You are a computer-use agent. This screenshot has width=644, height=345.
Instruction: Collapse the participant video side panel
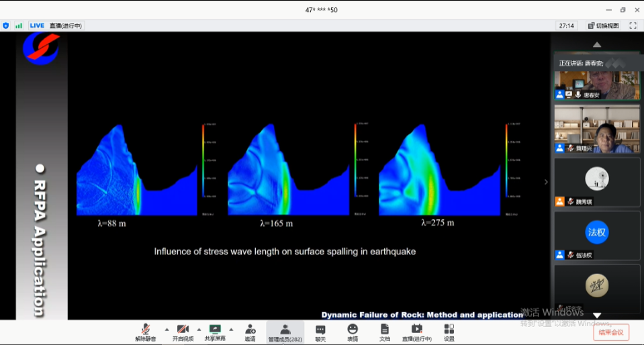coord(546,182)
